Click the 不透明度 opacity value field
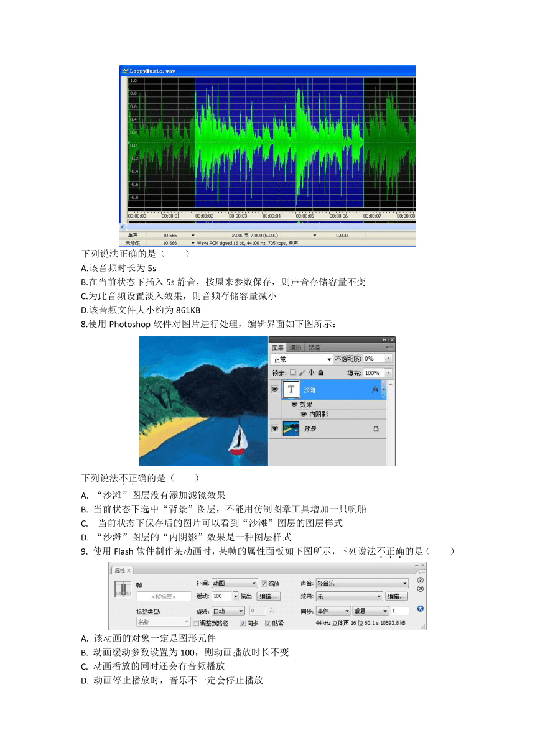The image size is (535, 756). point(373,359)
